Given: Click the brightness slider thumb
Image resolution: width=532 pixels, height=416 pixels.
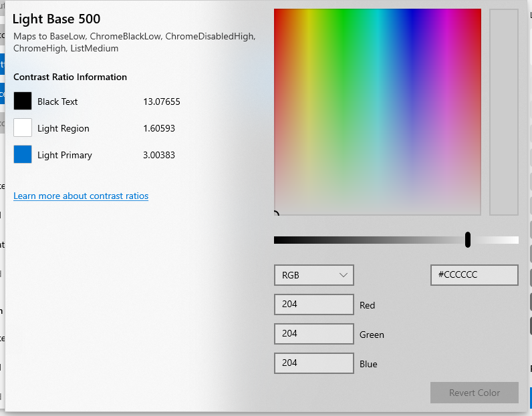Looking at the screenshot, I should tap(468, 240).
